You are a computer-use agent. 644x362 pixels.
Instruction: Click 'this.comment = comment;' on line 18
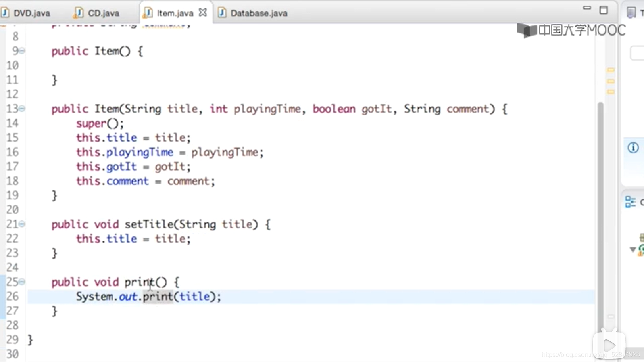(x=146, y=181)
